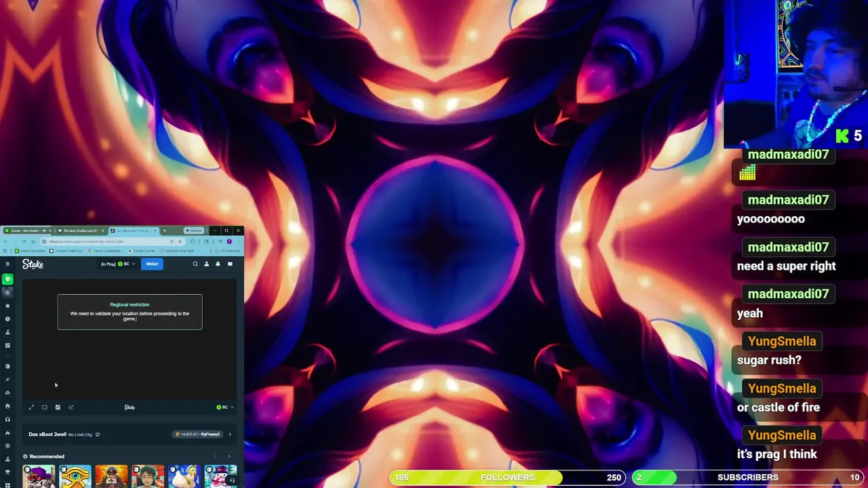
Task: Open favourites star in Stake sidebar
Action: click(7, 306)
